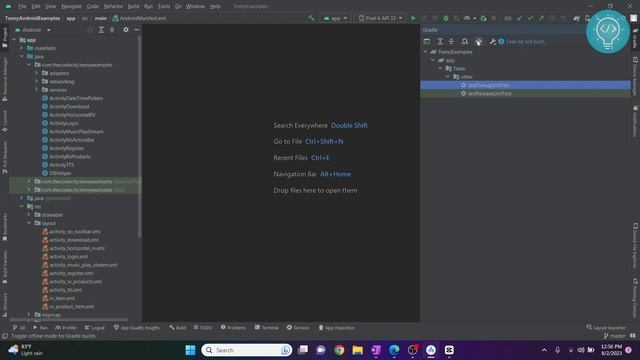
Task: Open Bookmarks side tab
Action: pos(4,227)
